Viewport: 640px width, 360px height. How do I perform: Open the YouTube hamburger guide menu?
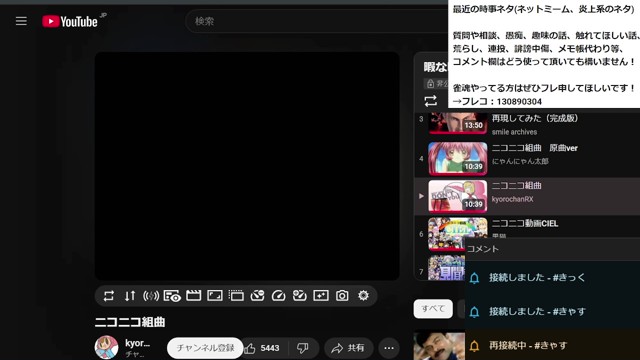(21, 21)
